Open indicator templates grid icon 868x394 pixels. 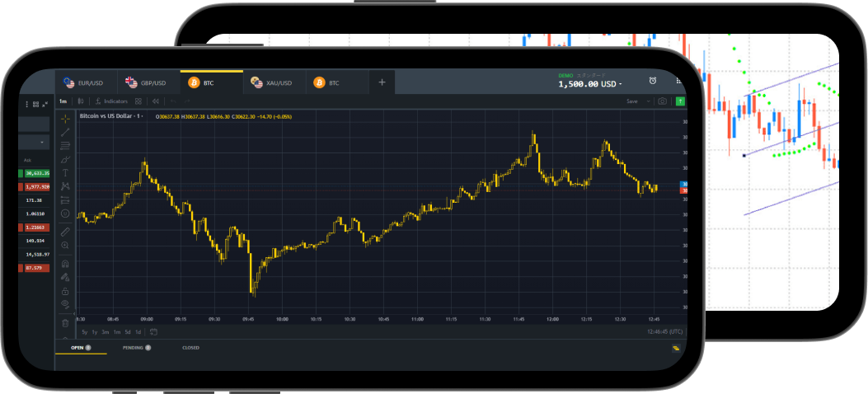click(x=138, y=101)
